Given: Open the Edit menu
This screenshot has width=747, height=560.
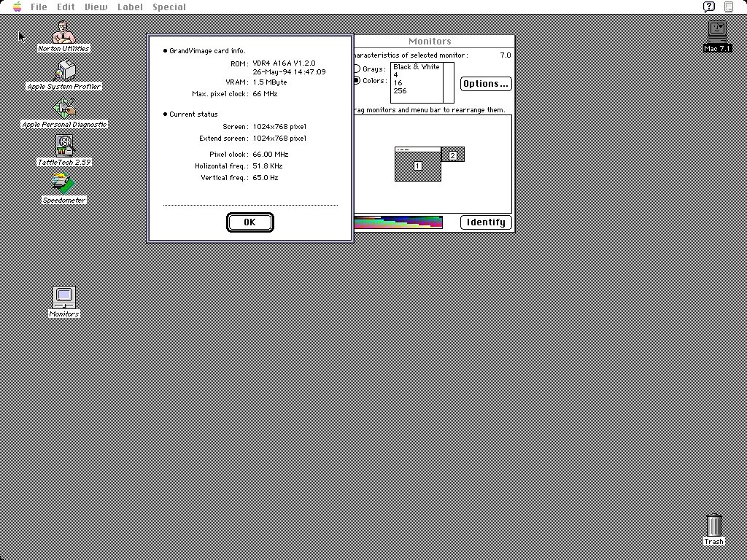Looking at the screenshot, I should point(66,7).
